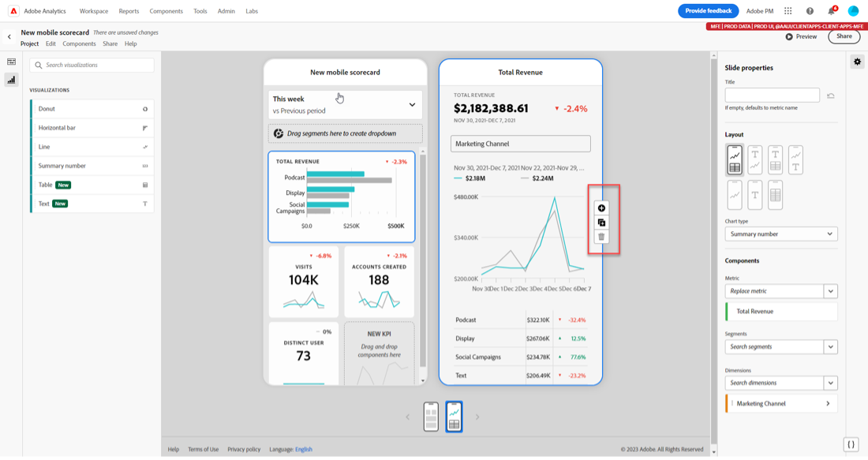
Task: Click the Share button
Action: [x=844, y=36]
